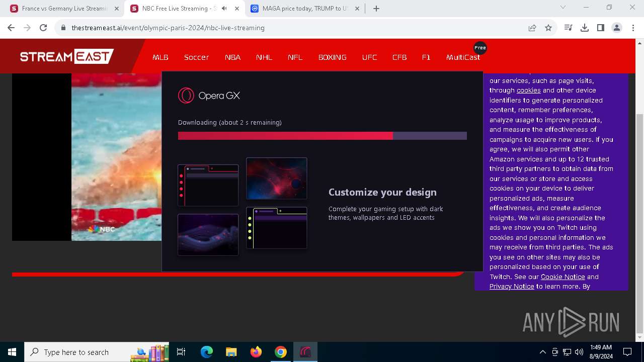Switch to France vs Germany Live Streaming tab
This screenshot has height=362, width=644.
point(64,9)
